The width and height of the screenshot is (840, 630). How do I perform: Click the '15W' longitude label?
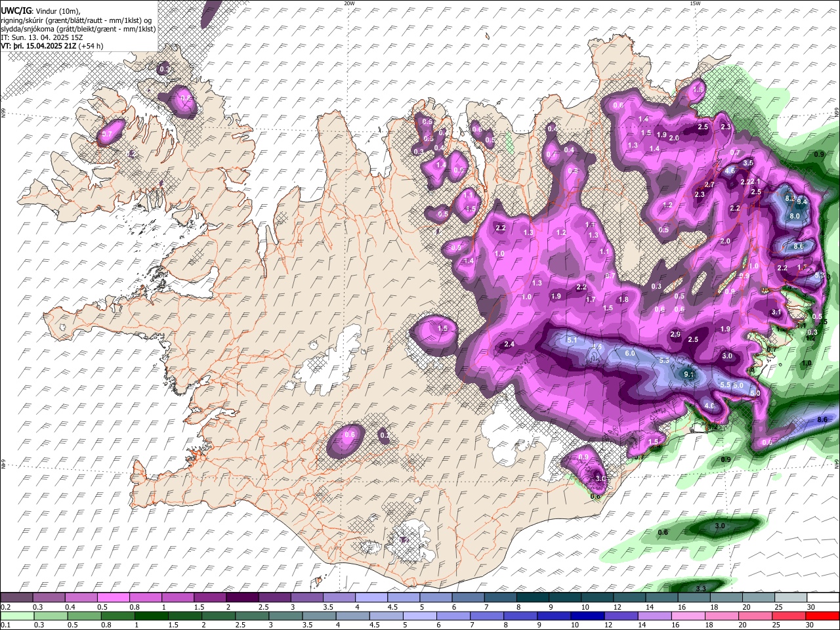[695, 3]
